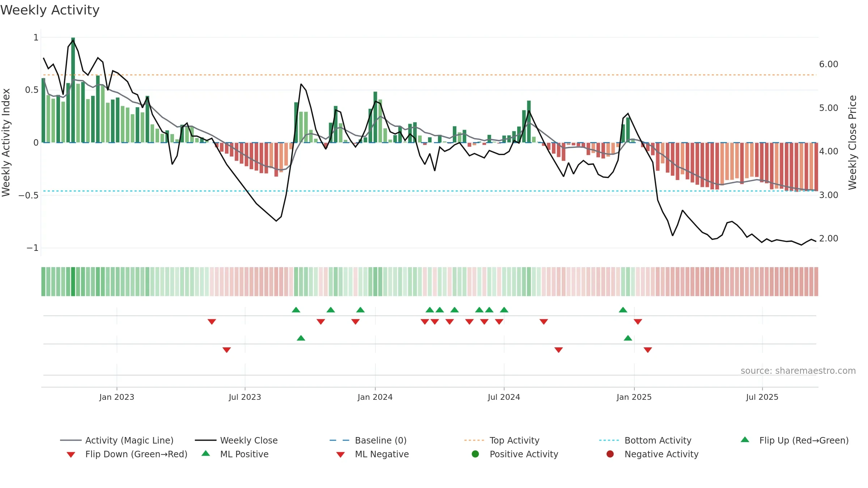
Task: Click the Weekly Activity chart title
Action: coord(50,10)
